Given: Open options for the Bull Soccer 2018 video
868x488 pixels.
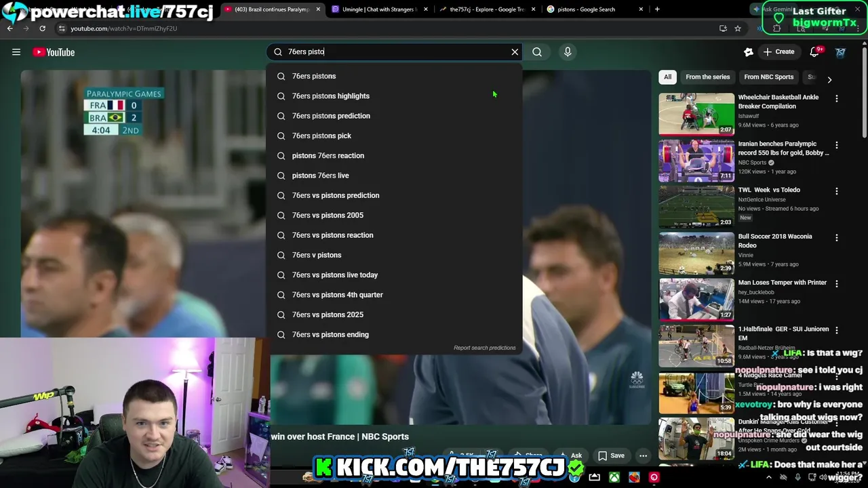Looking at the screenshot, I should coord(836,238).
